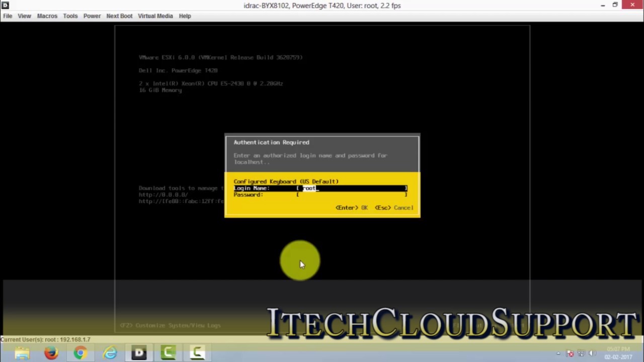
Task: Open the second Camtasia taskbar icon
Action: click(197, 353)
